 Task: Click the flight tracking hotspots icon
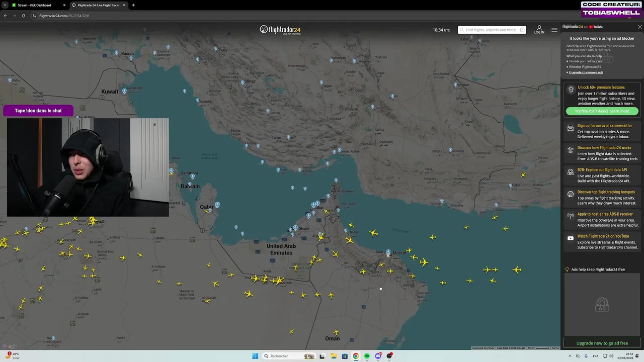[x=571, y=194]
